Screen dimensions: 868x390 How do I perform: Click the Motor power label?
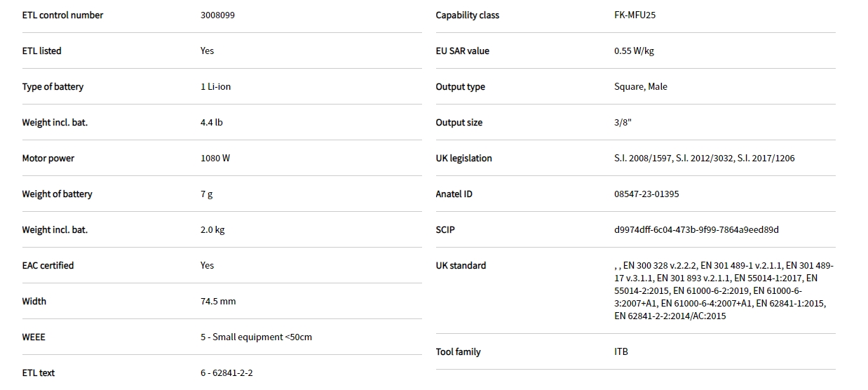click(48, 159)
